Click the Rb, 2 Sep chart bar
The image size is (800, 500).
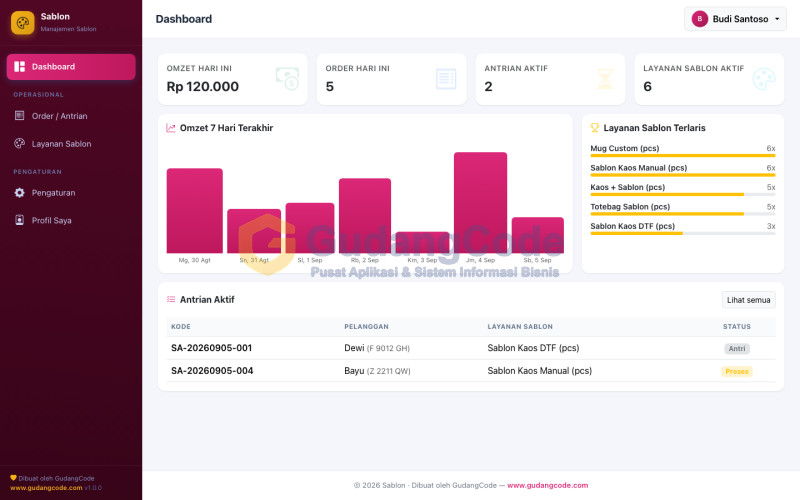365,215
